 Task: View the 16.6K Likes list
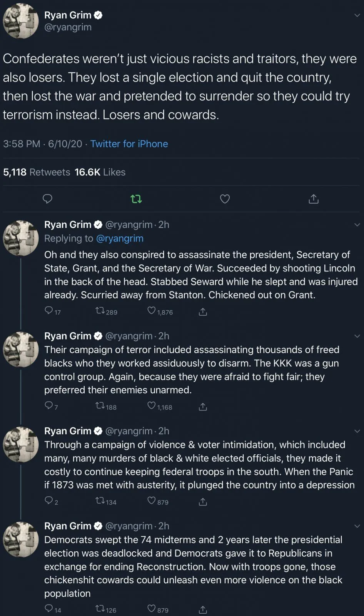coord(100,172)
